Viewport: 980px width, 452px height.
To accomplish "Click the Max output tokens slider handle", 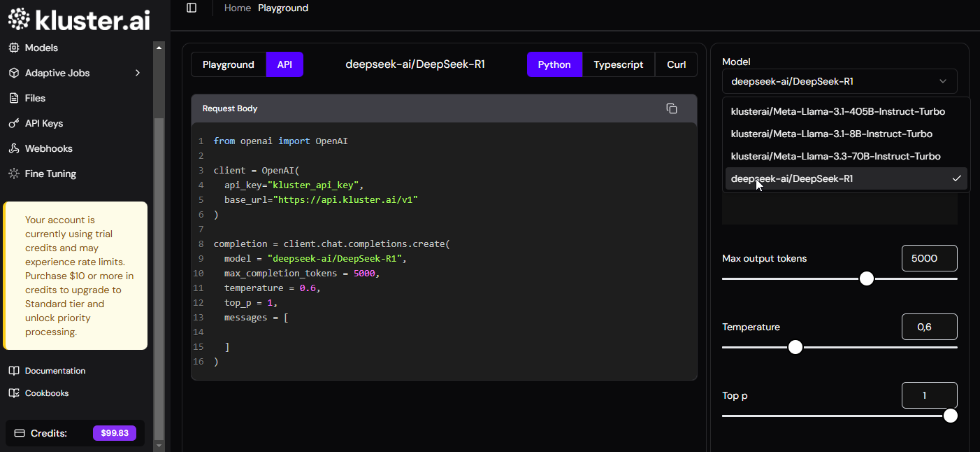I will (867, 278).
